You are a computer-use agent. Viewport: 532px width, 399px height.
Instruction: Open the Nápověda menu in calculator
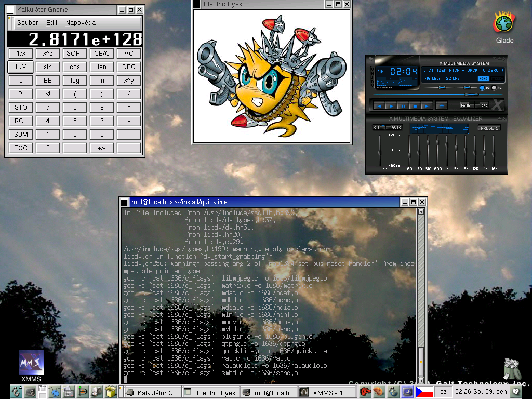pyautogui.click(x=80, y=23)
